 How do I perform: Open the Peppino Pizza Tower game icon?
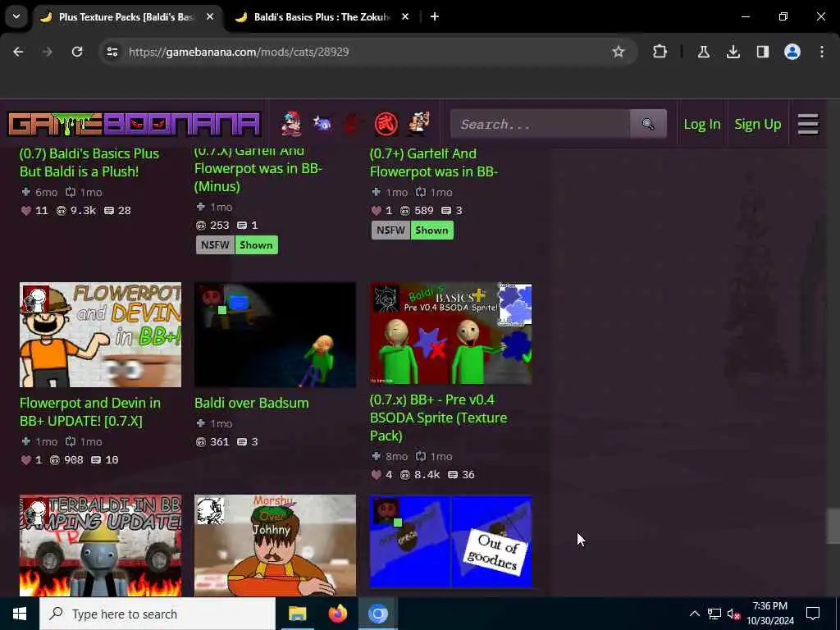pyautogui.click(x=418, y=125)
